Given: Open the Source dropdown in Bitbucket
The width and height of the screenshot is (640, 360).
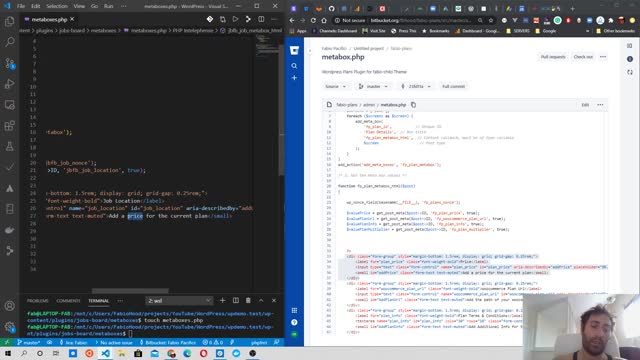Looking at the screenshot, I should click(336, 87).
